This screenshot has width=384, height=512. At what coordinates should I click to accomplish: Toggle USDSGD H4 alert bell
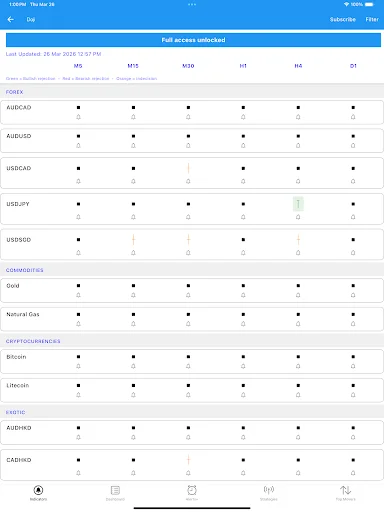[x=298, y=253]
